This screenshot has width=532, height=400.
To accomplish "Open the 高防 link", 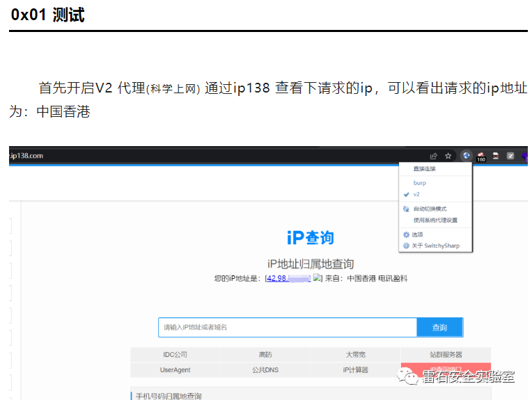I will click(265, 355).
